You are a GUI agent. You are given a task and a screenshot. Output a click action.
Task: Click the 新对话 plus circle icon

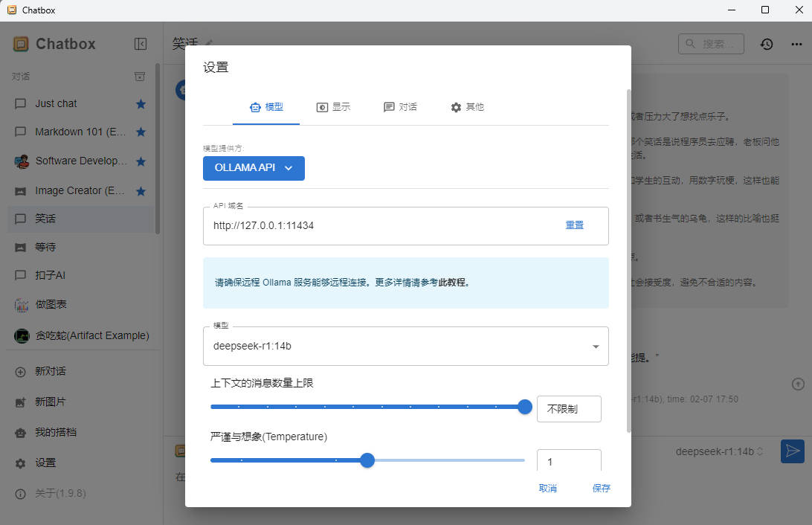tap(20, 372)
